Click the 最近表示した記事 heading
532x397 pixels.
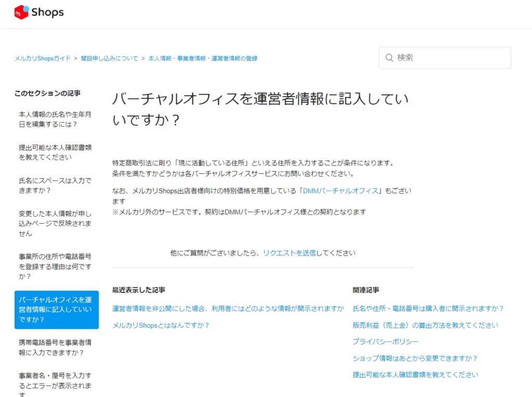point(138,290)
